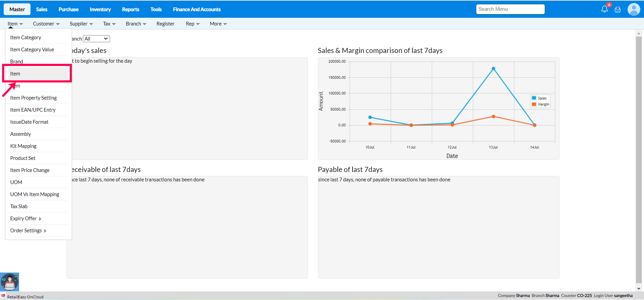The height and width of the screenshot is (300, 644).
Task: Open Kit Mapping from Item menu
Action: (23, 146)
